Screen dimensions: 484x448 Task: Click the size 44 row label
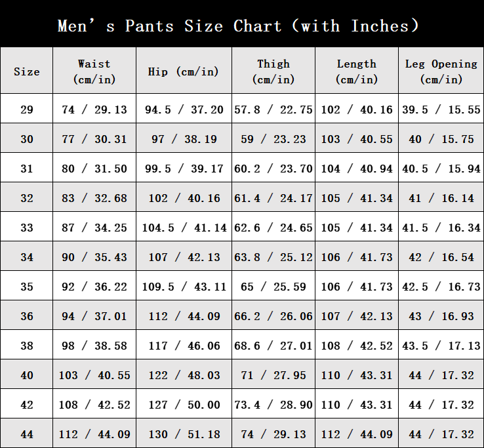pos(27,434)
